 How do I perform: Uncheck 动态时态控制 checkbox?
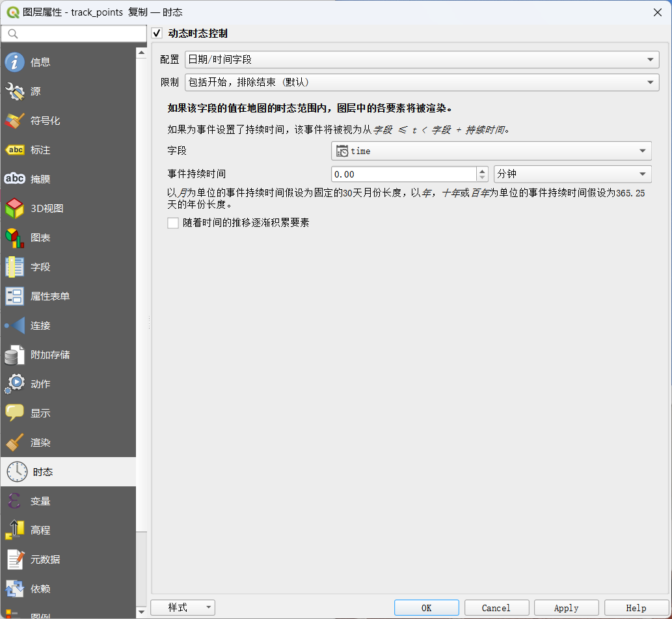tap(157, 33)
